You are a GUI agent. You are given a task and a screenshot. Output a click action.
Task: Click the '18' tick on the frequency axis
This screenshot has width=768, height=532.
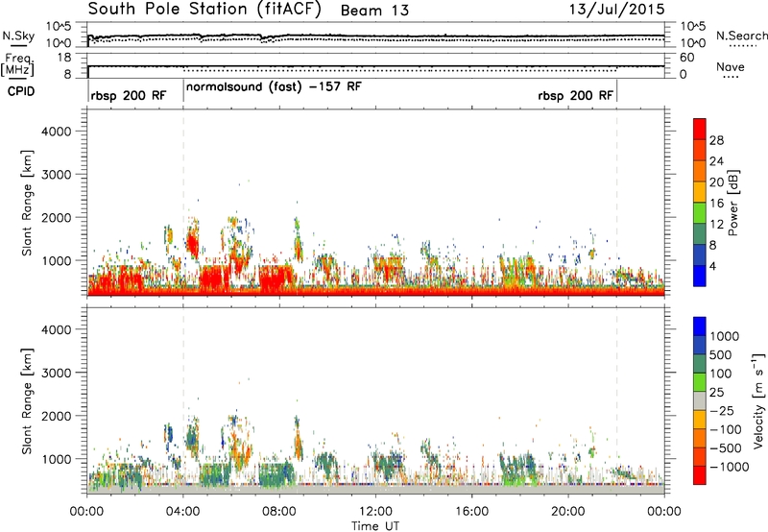click(x=64, y=58)
